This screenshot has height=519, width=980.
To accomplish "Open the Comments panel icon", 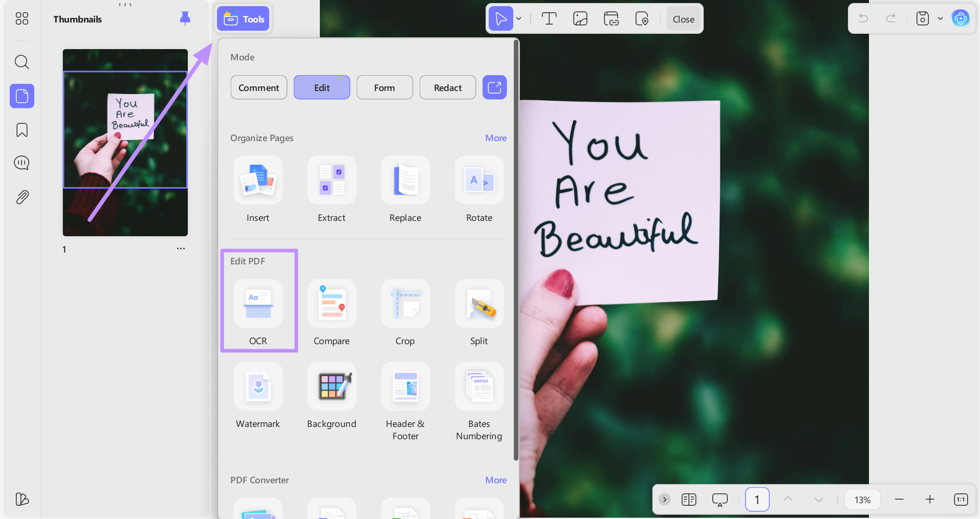I will coord(22,163).
